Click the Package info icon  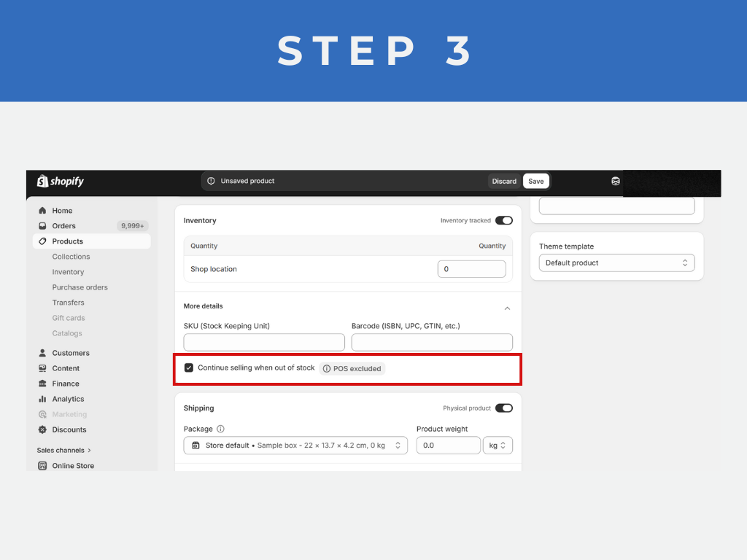(x=220, y=429)
